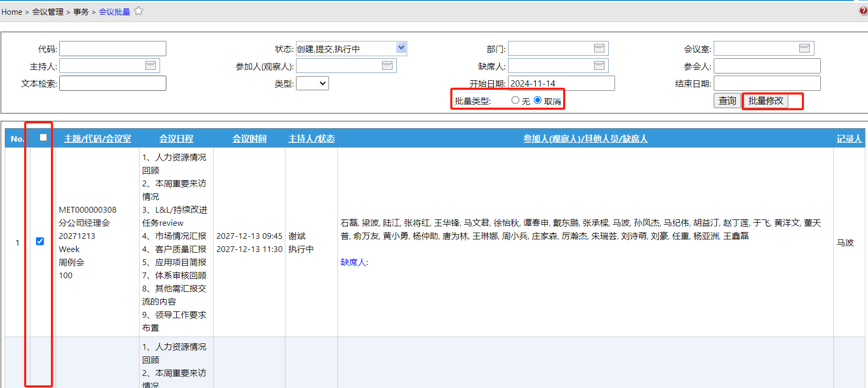
Task: Focus the 结束日期 input field
Action: coord(767,83)
